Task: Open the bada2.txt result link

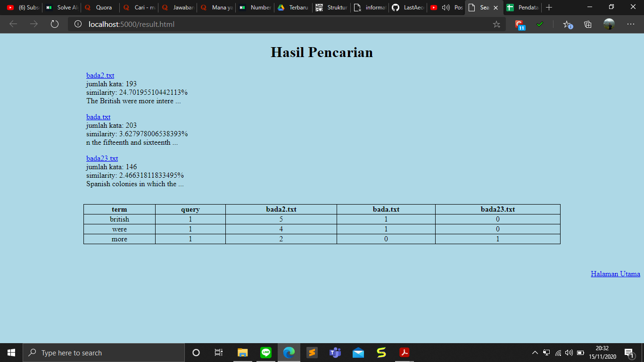Action: click(100, 75)
